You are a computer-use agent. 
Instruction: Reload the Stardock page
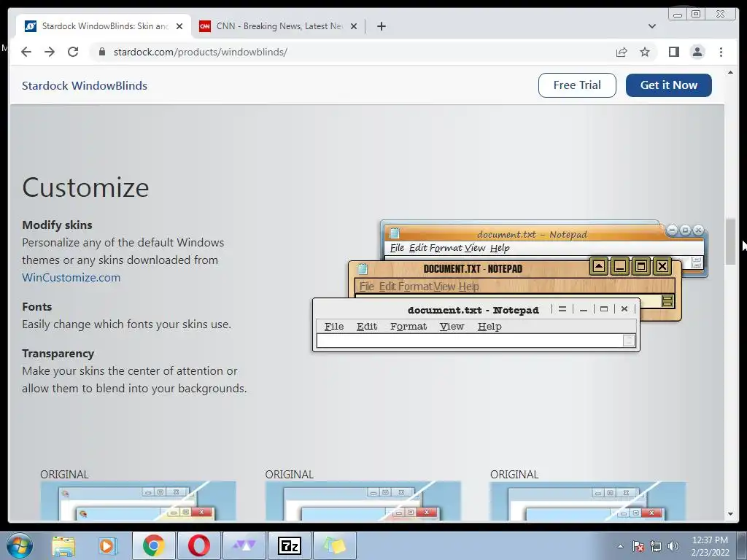(73, 52)
